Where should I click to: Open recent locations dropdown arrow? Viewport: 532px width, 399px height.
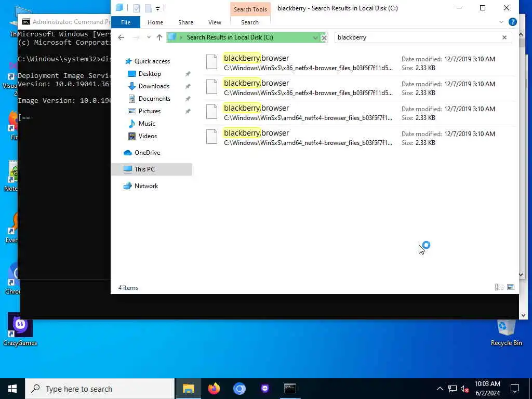149,37
